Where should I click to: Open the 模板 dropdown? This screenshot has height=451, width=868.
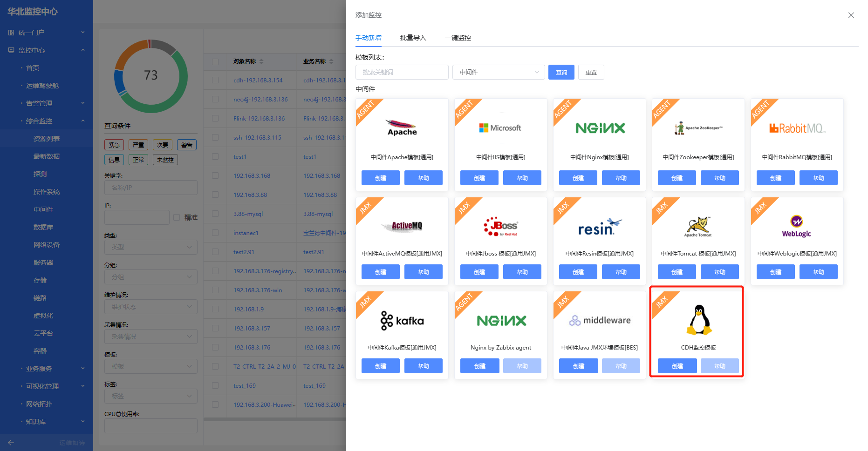pos(151,366)
